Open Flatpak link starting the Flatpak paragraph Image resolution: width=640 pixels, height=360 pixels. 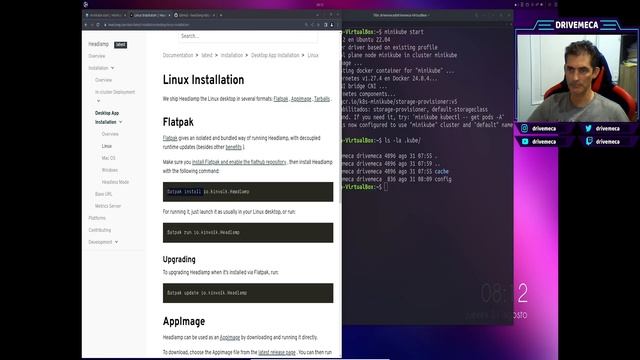[x=170, y=138]
